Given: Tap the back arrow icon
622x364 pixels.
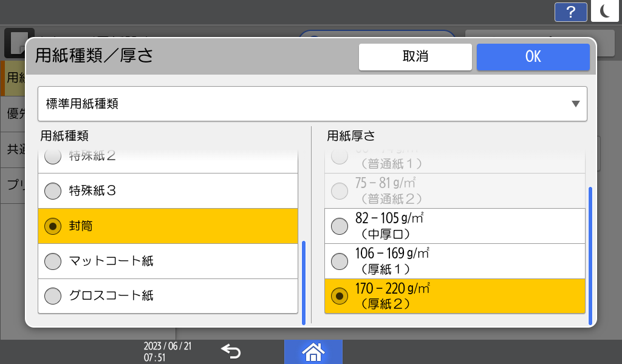Looking at the screenshot, I should 231,351.
